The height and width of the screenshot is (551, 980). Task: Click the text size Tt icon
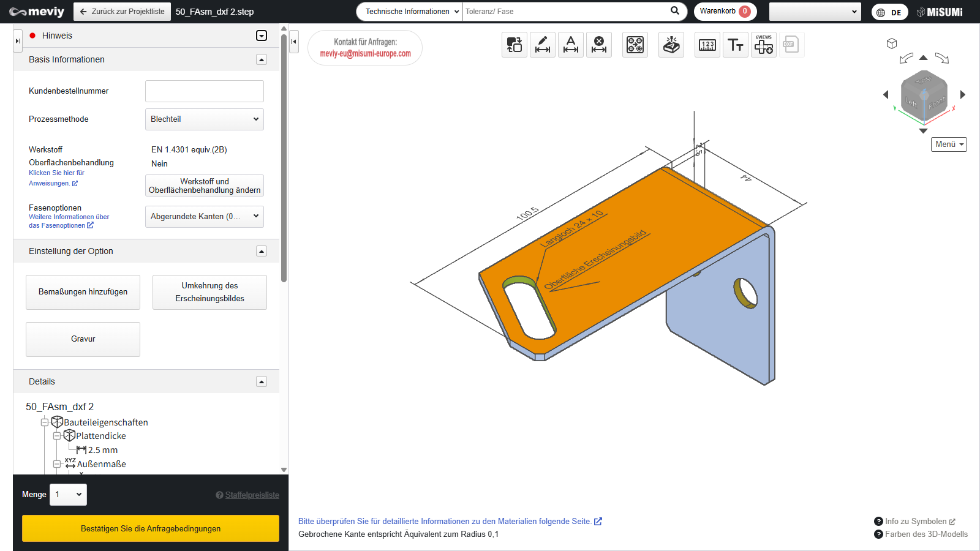735,45
